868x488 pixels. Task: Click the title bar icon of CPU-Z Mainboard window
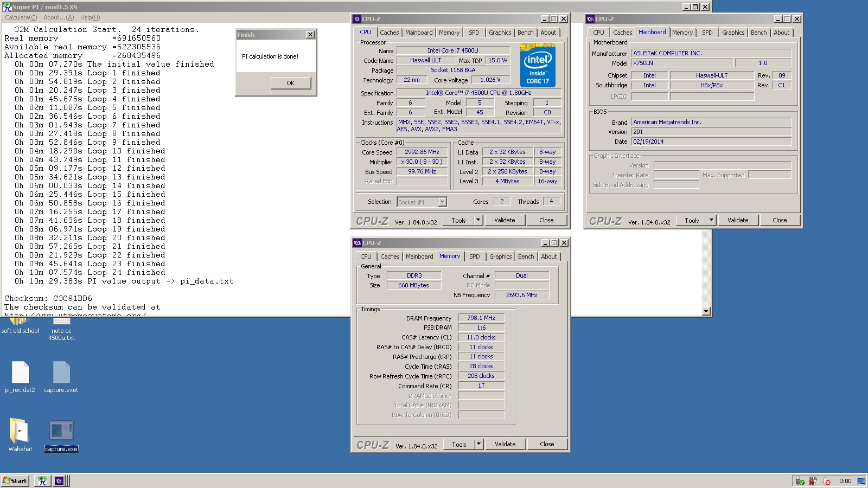pyautogui.click(x=590, y=19)
